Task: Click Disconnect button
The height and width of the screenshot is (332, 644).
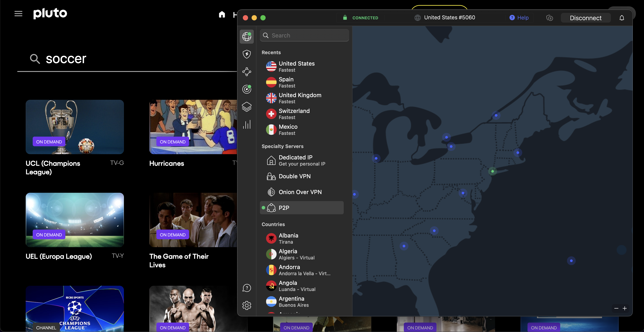Action: 585,18
